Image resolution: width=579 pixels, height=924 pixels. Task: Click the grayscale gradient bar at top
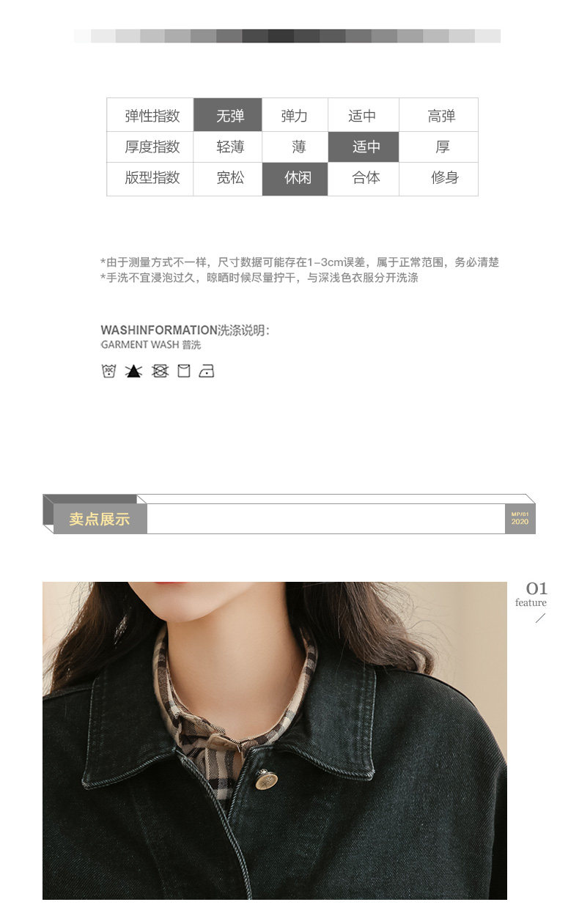coord(287,36)
